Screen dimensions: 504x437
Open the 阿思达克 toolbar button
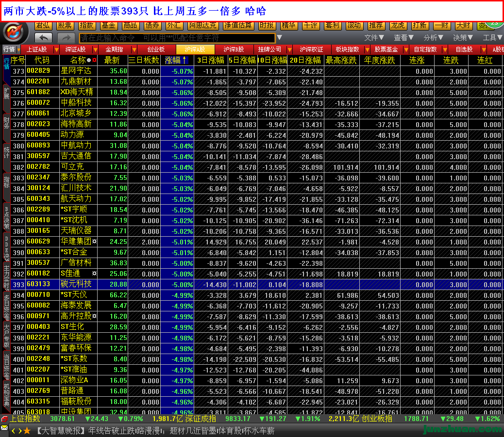[203, 25]
